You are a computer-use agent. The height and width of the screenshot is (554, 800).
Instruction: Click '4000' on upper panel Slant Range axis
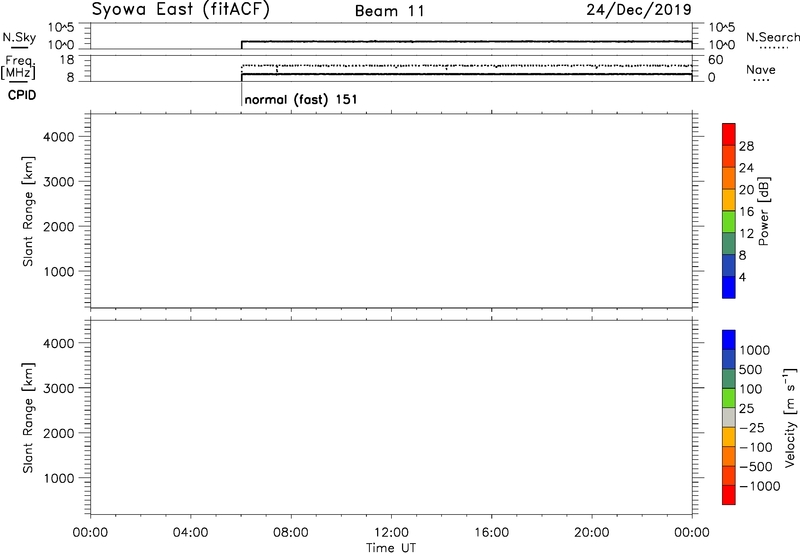pos(59,137)
